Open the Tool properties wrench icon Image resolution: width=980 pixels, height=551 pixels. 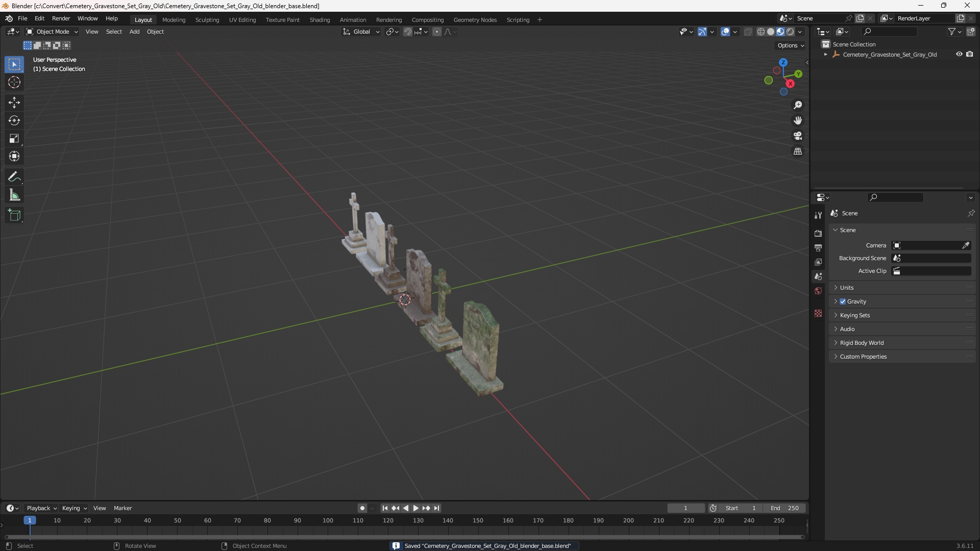tap(818, 215)
